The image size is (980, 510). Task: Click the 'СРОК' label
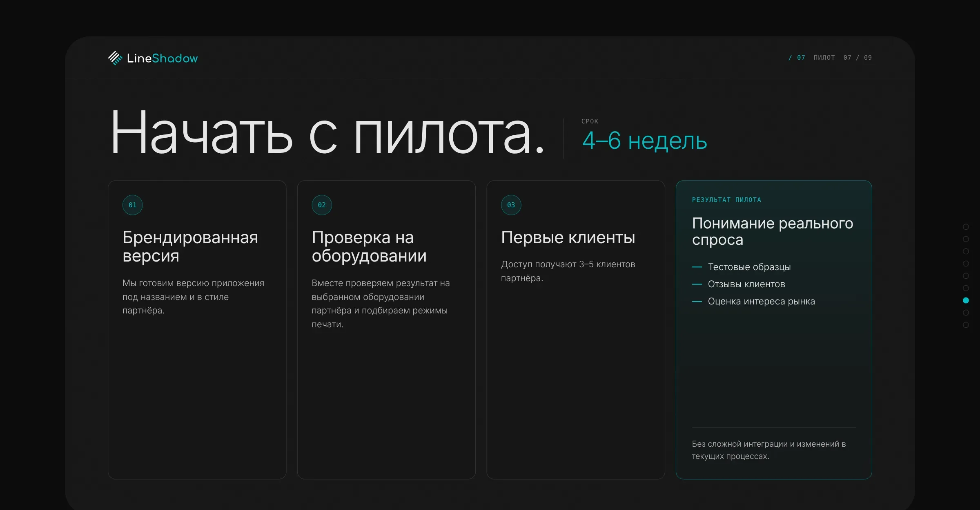click(x=590, y=121)
